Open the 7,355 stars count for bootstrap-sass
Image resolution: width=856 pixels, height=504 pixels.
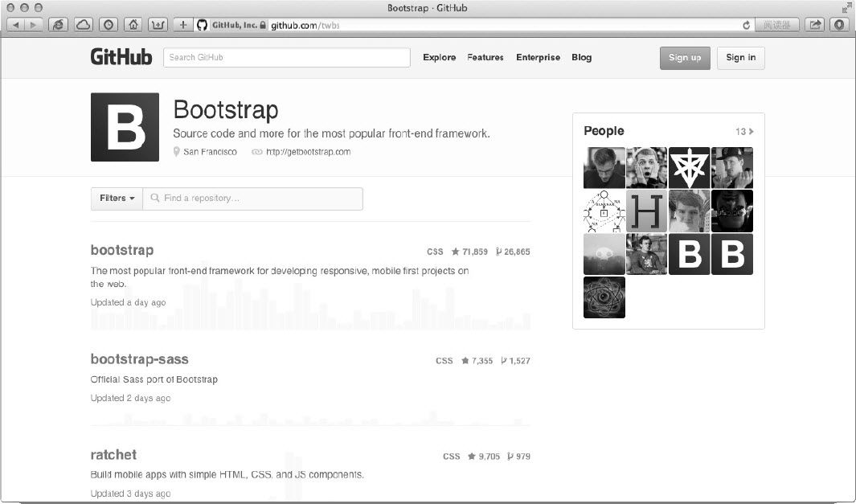pos(477,361)
